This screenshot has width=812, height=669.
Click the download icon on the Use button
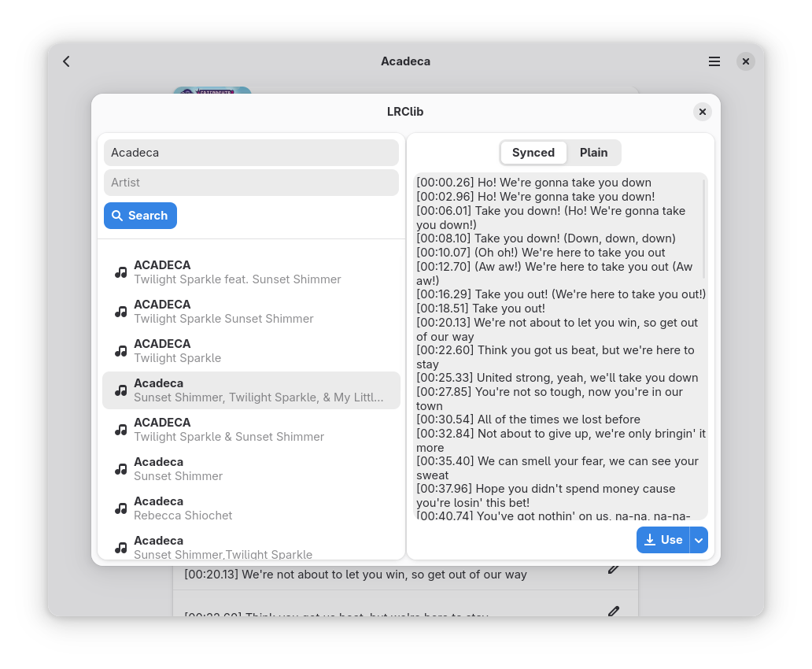tap(650, 540)
